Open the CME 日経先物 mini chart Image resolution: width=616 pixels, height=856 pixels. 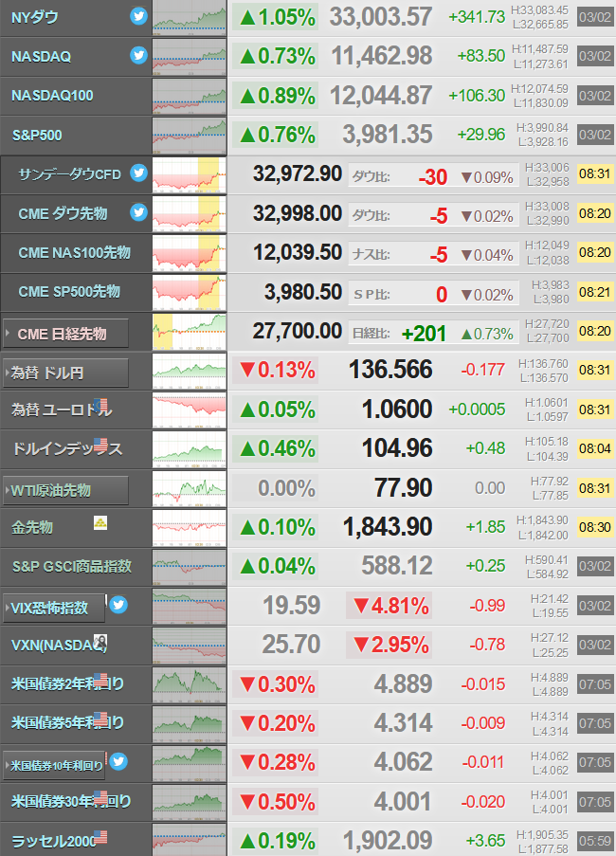[x=190, y=332]
